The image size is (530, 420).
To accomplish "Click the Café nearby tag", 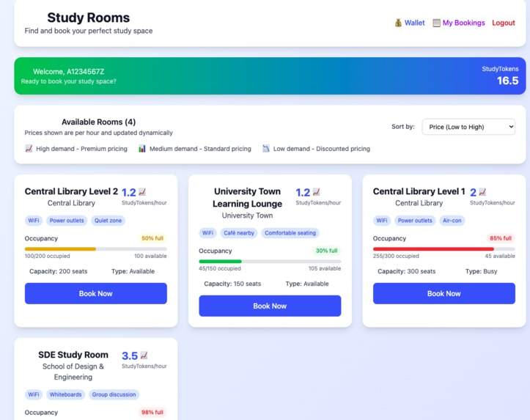I will point(239,233).
